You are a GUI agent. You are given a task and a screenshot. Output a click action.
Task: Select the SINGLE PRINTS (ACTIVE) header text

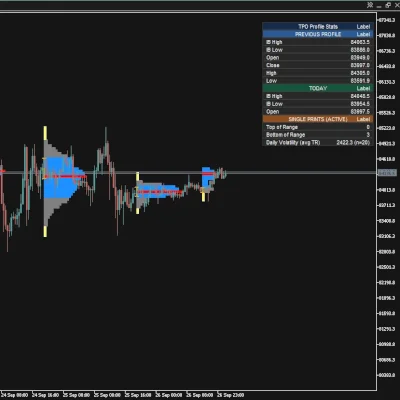click(318, 119)
